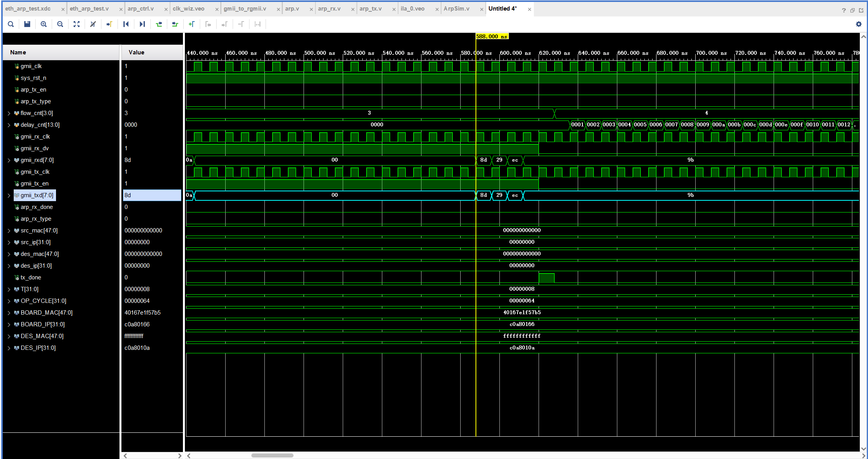Close the ArpSim.v tab
This screenshot has height=459, width=868.
click(482, 9)
